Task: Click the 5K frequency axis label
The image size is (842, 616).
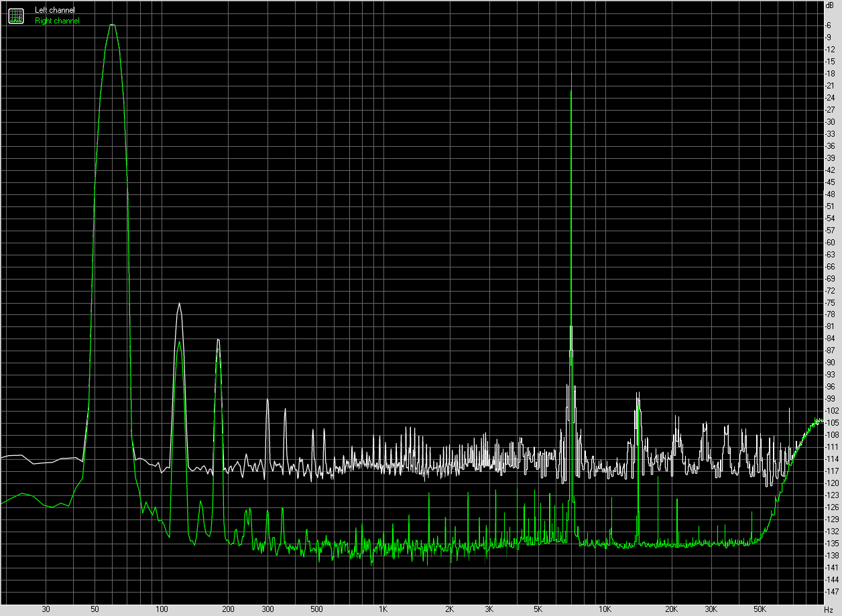Action: pyautogui.click(x=538, y=609)
